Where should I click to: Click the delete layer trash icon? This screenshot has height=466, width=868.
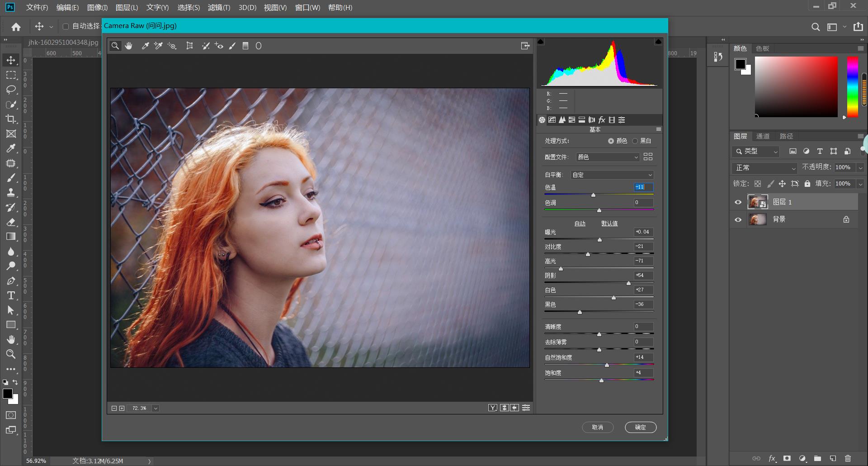click(848, 458)
